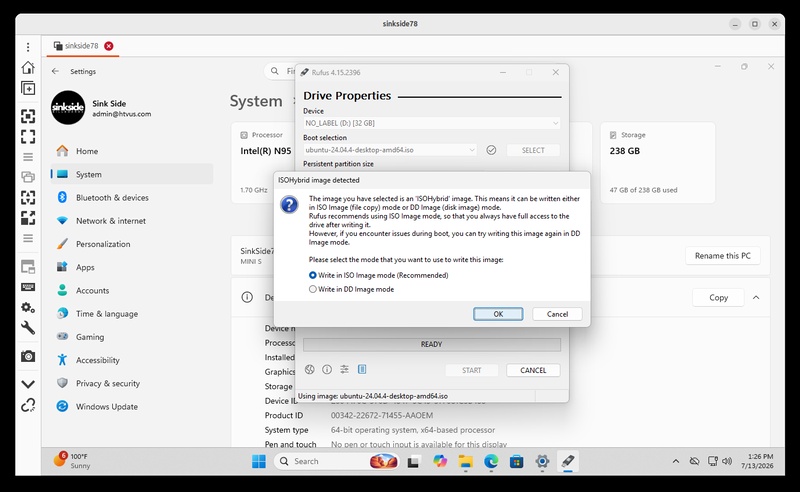Image resolution: width=800 pixels, height=492 pixels.
Task: Open Windows Start button on taskbar
Action: pos(259,461)
